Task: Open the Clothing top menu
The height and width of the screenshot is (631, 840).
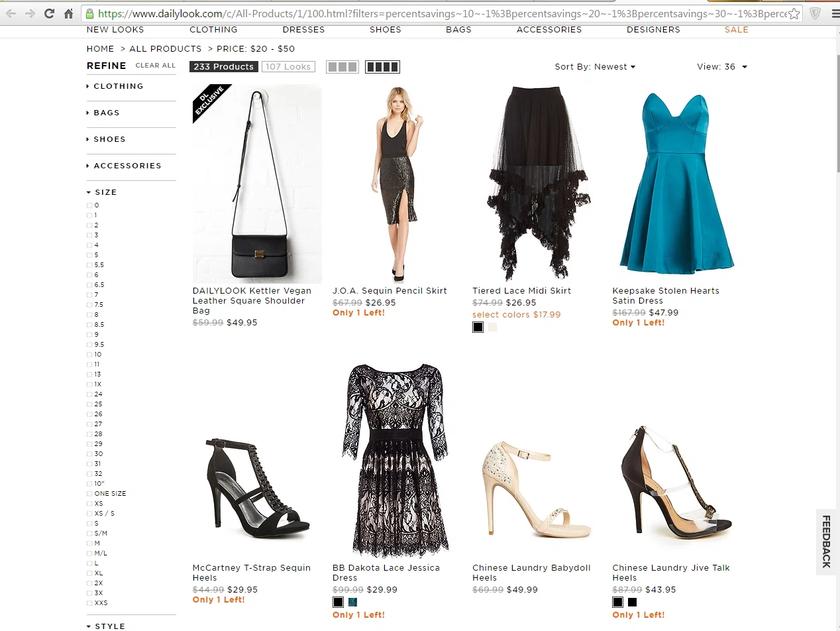Action: 213,30
